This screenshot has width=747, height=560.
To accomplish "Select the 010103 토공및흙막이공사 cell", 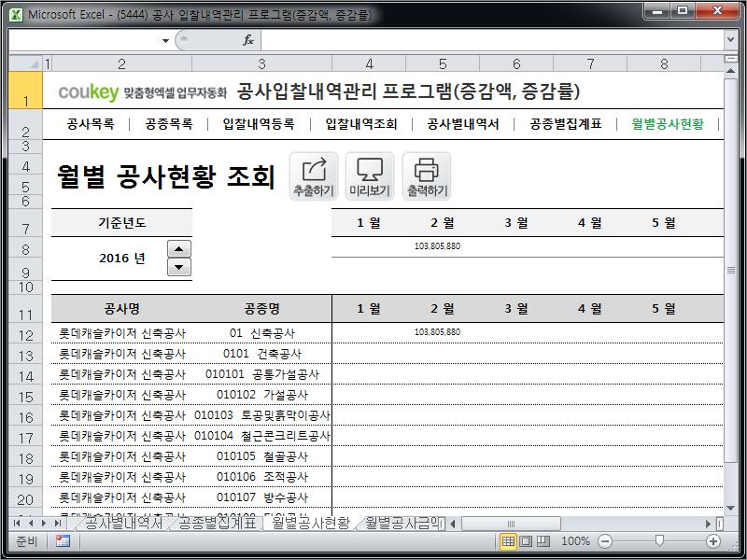I will (x=261, y=414).
